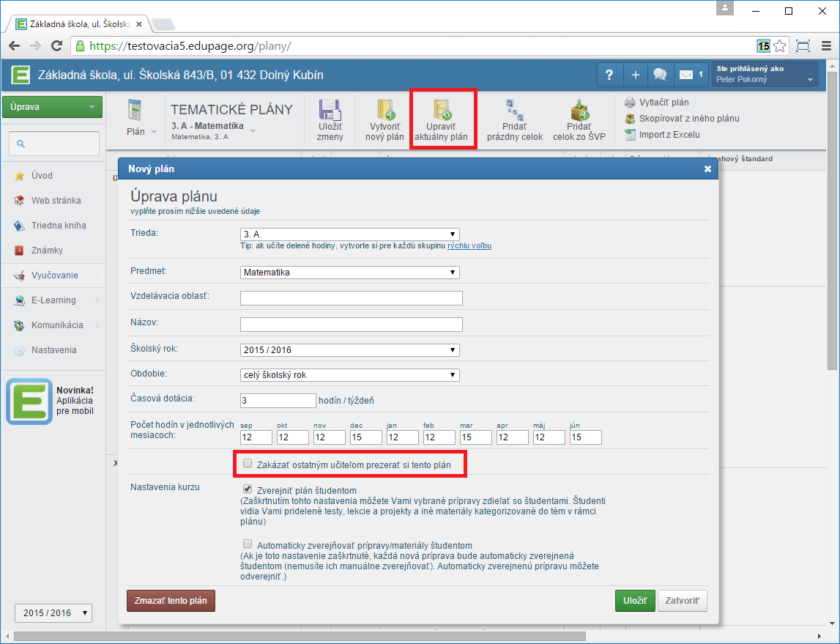The height and width of the screenshot is (644, 840).
Task: Open the help question mark icon
Action: (x=609, y=75)
